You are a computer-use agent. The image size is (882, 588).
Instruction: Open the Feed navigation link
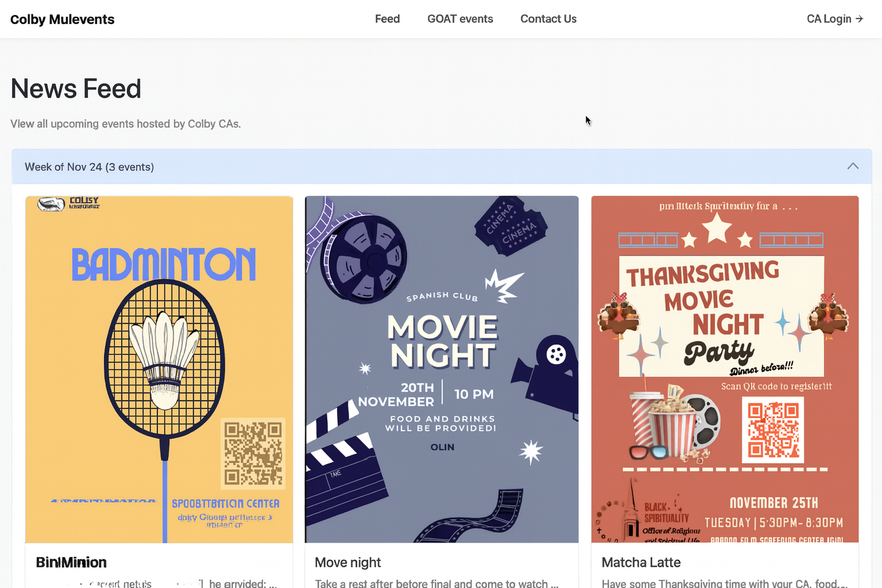coord(387,19)
